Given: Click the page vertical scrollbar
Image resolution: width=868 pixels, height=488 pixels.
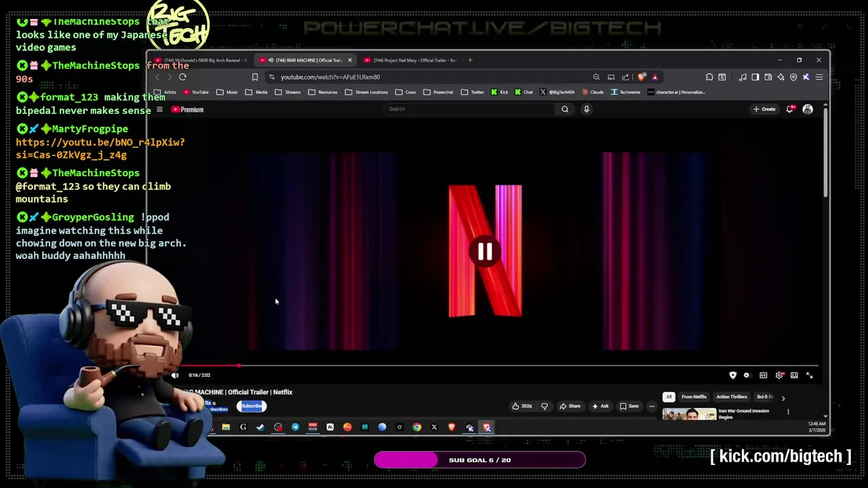Looking at the screenshot, I should [825, 152].
